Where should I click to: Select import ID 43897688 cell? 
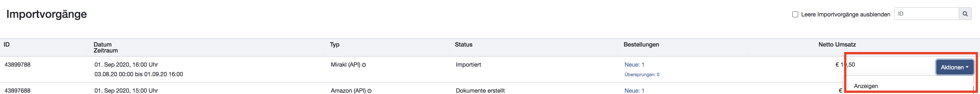pyautogui.click(x=17, y=91)
